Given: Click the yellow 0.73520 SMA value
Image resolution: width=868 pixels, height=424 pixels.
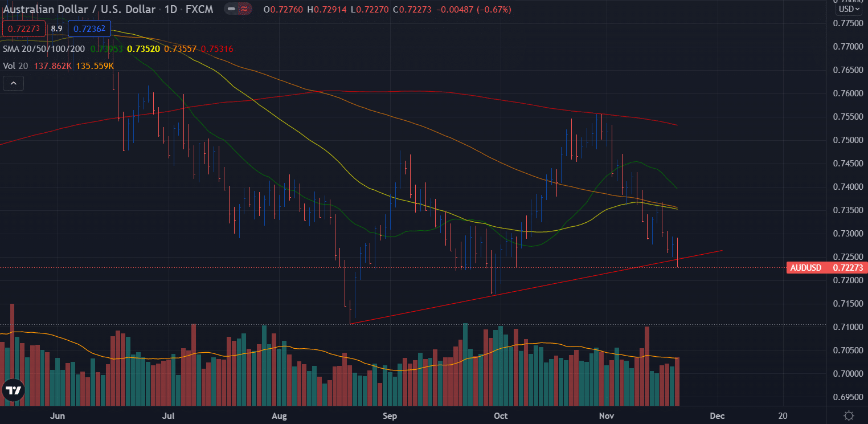Looking at the screenshot, I should click(144, 50).
